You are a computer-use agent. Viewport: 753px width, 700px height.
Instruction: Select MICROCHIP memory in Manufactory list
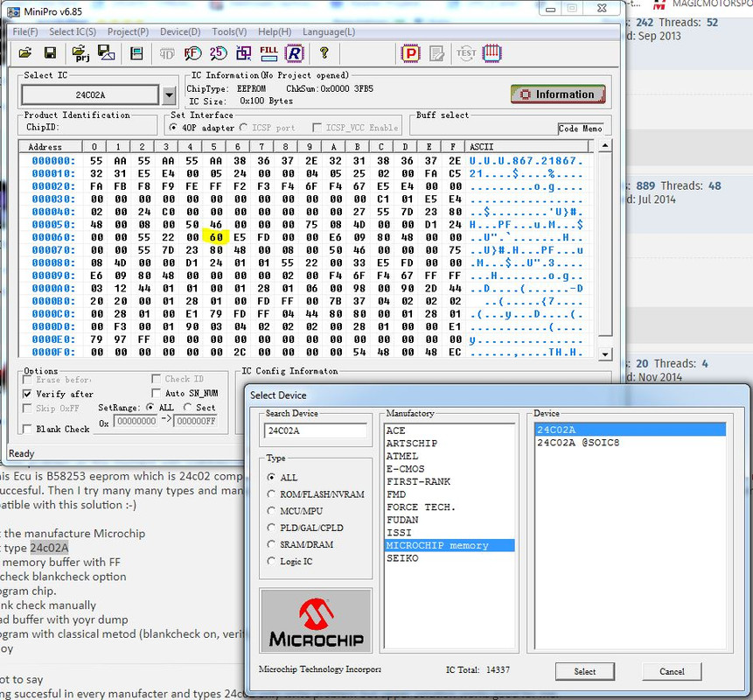click(450, 545)
